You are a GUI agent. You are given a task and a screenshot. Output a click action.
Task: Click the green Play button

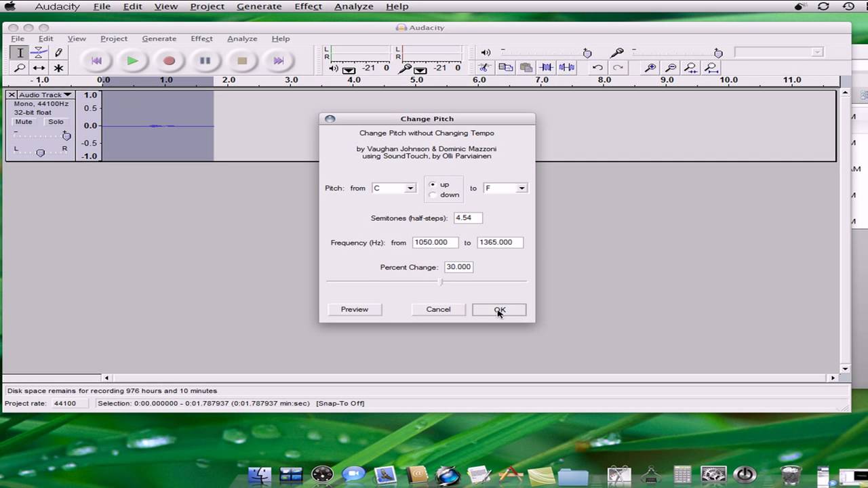click(133, 61)
